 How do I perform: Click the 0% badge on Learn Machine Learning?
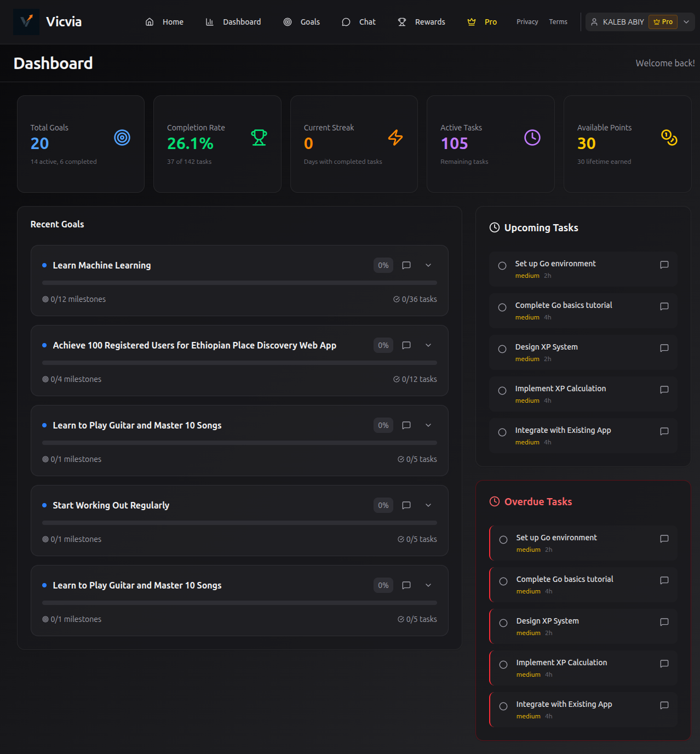click(383, 265)
